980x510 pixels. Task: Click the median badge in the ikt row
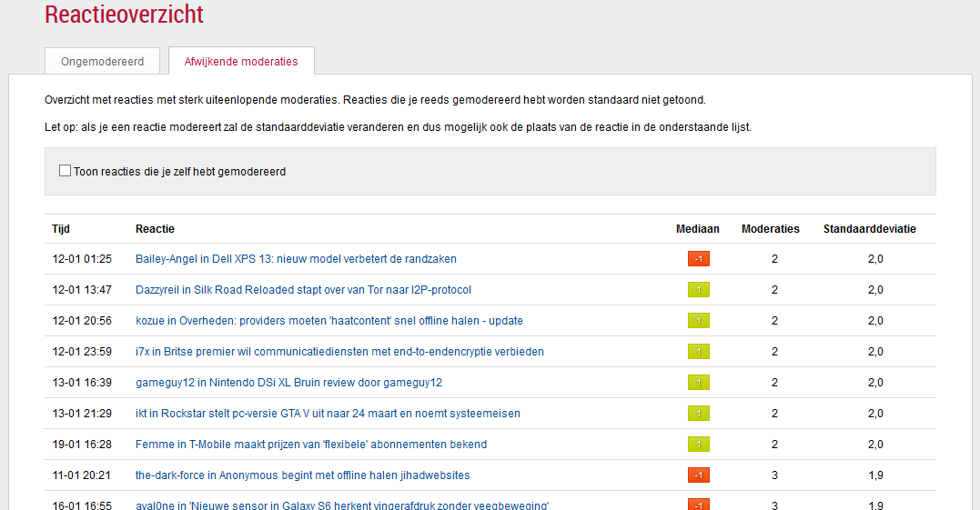click(x=698, y=414)
